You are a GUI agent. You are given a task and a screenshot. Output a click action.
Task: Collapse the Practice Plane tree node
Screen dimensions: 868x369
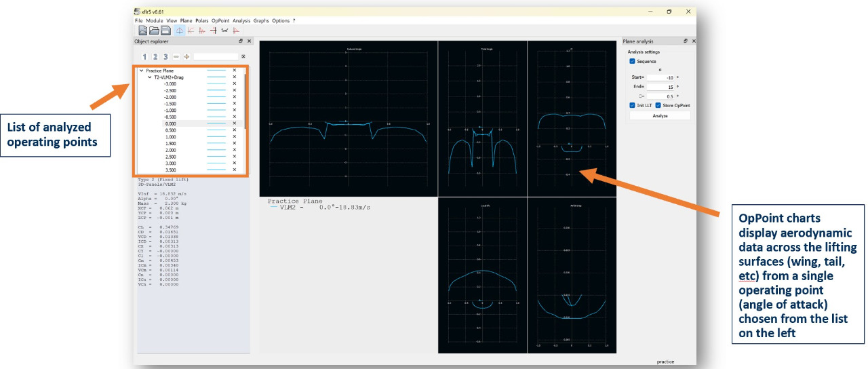(141, 71)
